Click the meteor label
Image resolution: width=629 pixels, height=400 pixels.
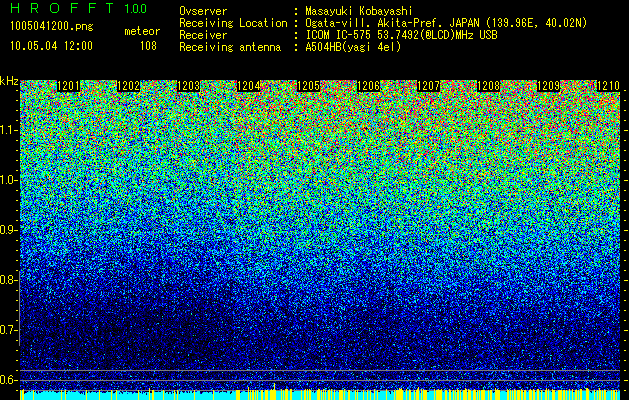(142, 31)
